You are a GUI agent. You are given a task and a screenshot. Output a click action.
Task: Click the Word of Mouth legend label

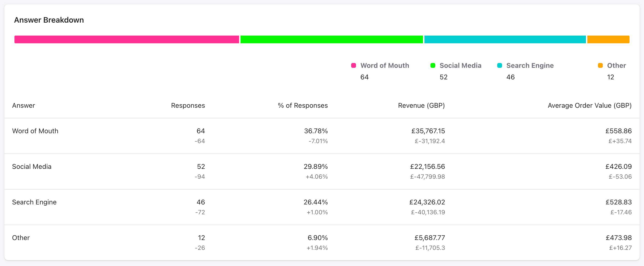click(x=384, y=65)
